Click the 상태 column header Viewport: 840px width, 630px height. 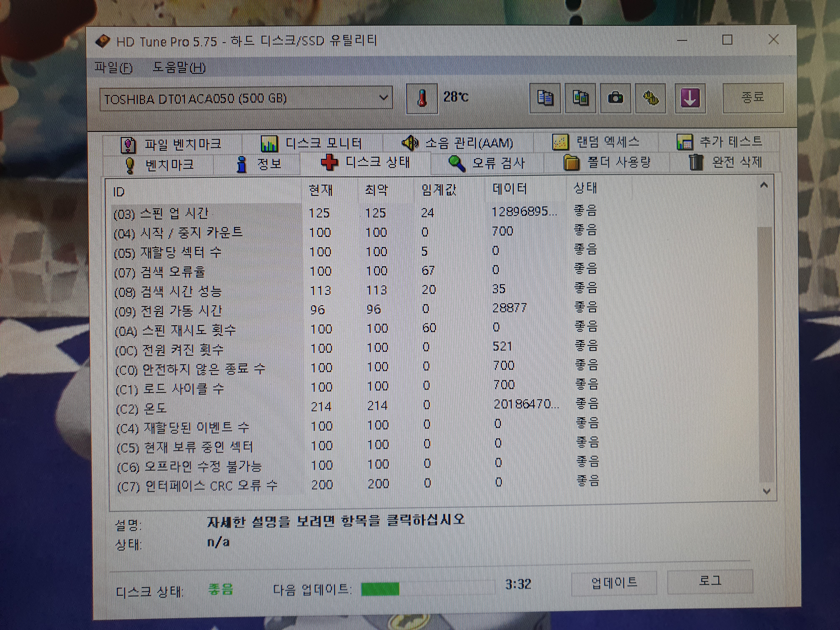585,187
